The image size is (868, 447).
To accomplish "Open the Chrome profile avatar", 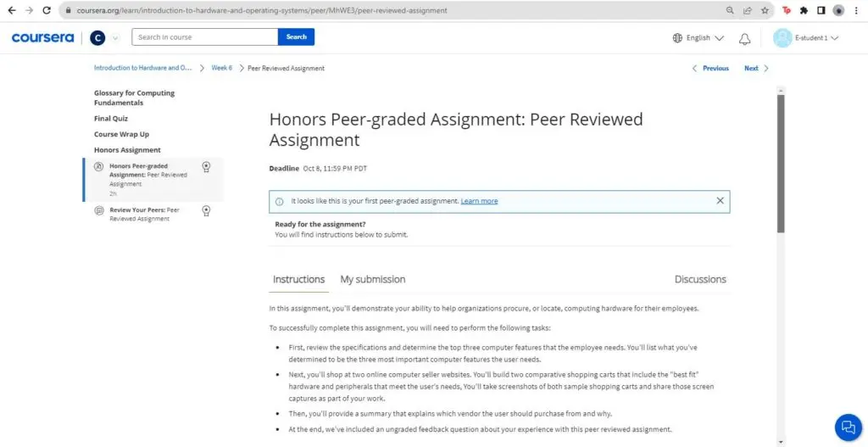I will (x=838, y=10).
